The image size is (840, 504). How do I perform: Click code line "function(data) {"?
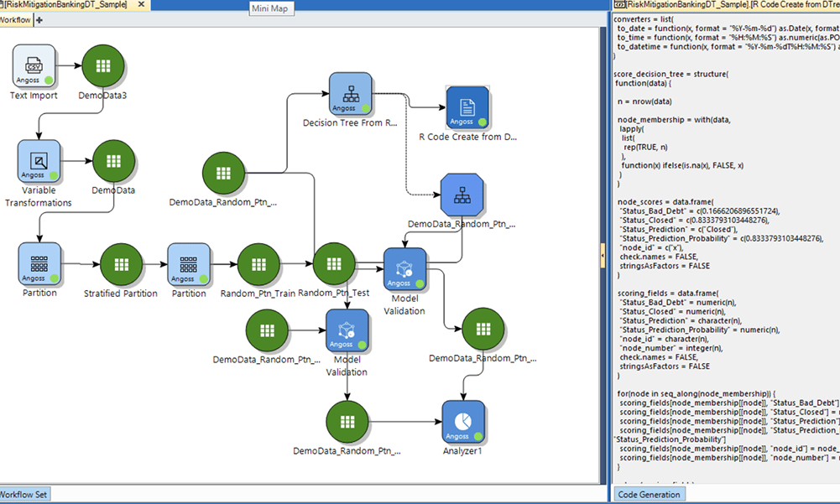[644, 83]
